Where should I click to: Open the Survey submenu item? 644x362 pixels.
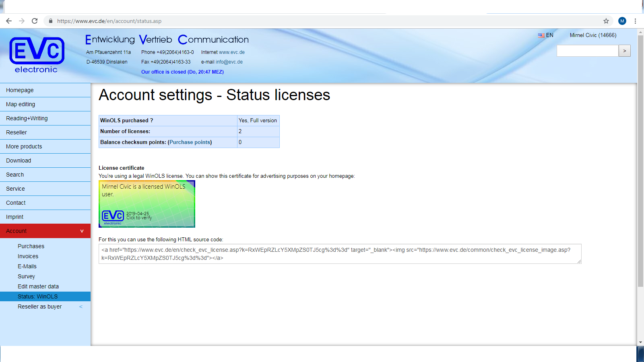26,276
